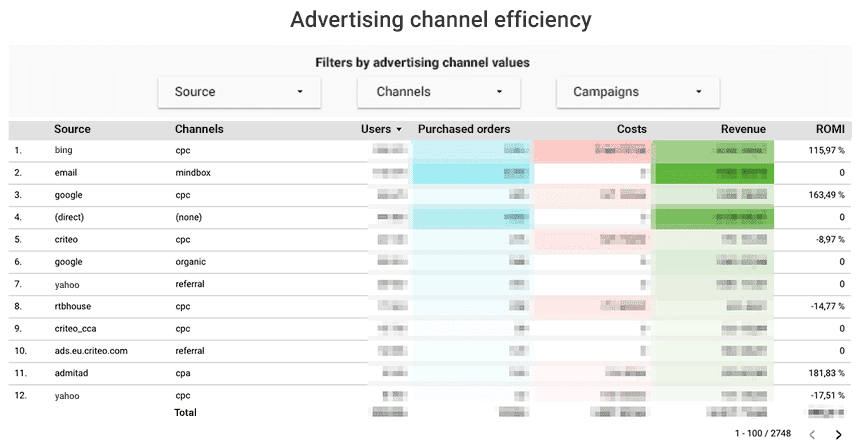Screen dimensions: 859x445
Task: Open the Campaigns filter dropdown
Action: pyautogui.click(x=638, y=92)
